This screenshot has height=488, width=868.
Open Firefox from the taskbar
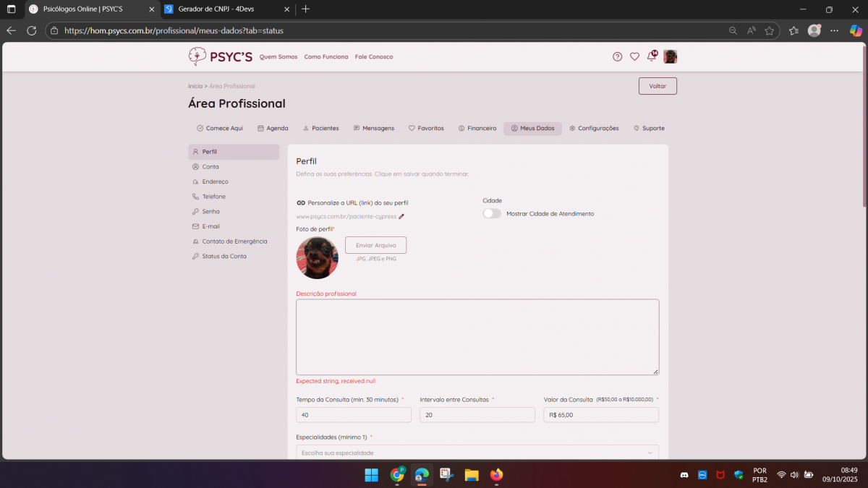pyautogui.click(x=496, y=475)
